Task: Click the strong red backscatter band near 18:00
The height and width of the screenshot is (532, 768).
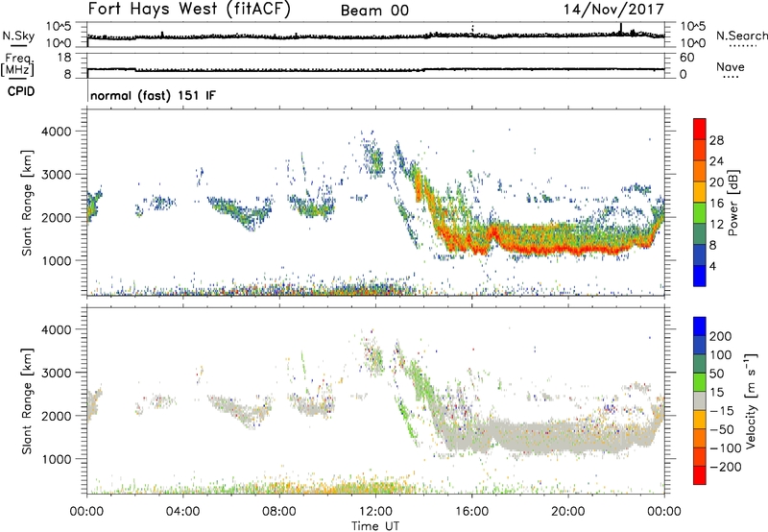Action: click(x=520, y=249)
